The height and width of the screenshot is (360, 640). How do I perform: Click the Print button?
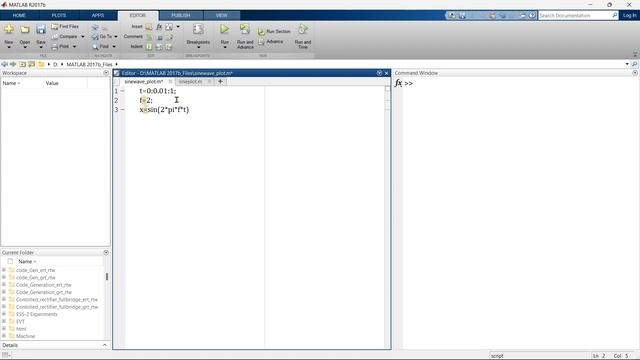(x=61, y=47)
